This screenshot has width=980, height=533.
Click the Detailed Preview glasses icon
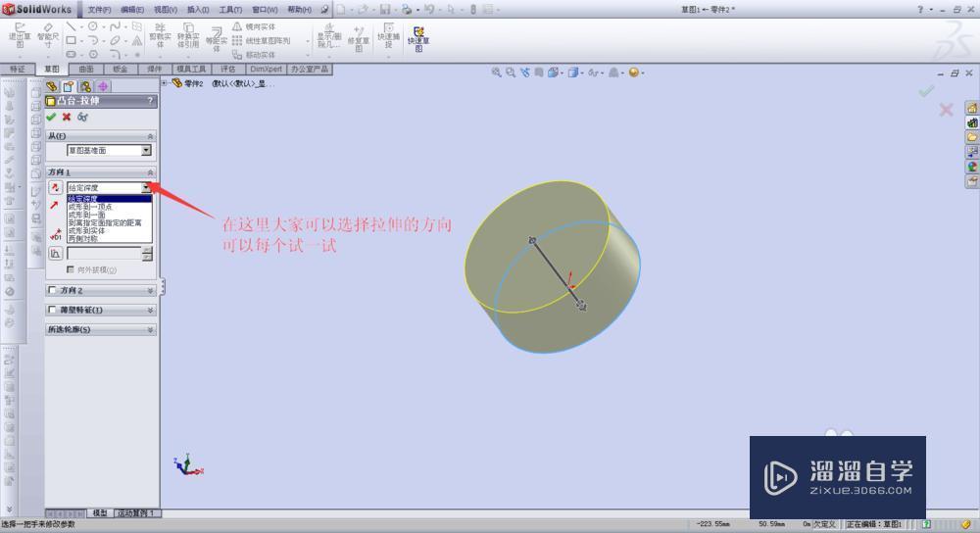pyautogui.click(x=82, y=117)
